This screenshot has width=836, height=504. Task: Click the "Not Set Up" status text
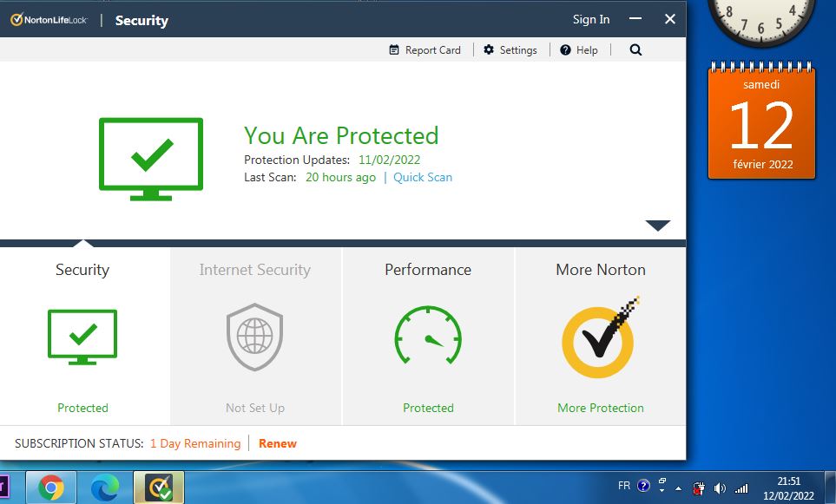[255, 408]
